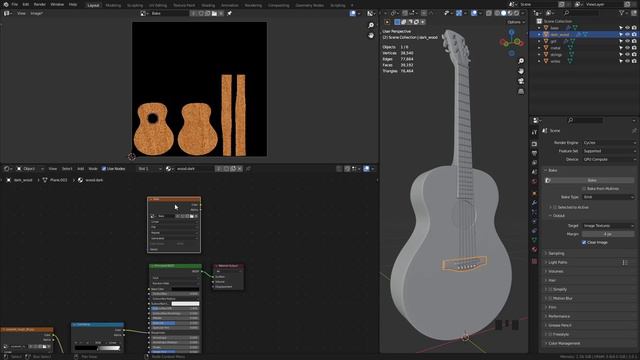Screen dimensions: 640x360
Task: Toggle the Use Nodes checkbox
Action: [104, 169]
